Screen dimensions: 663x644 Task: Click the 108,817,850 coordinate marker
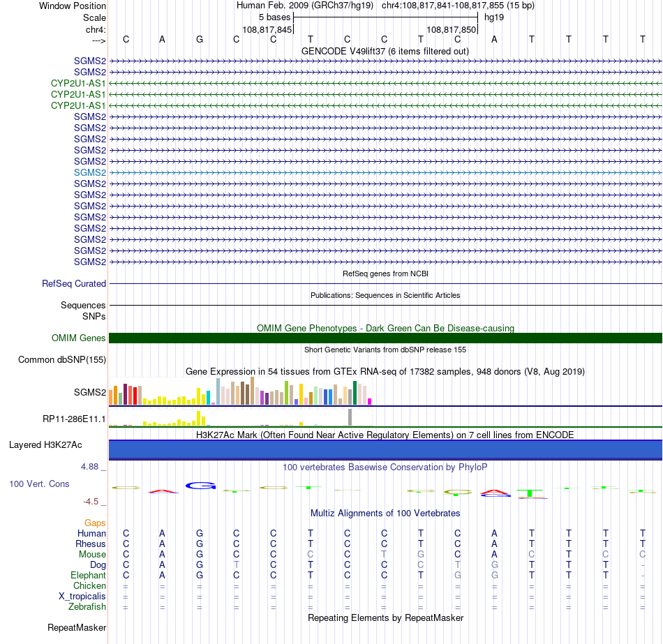click(x=451, y=29)
